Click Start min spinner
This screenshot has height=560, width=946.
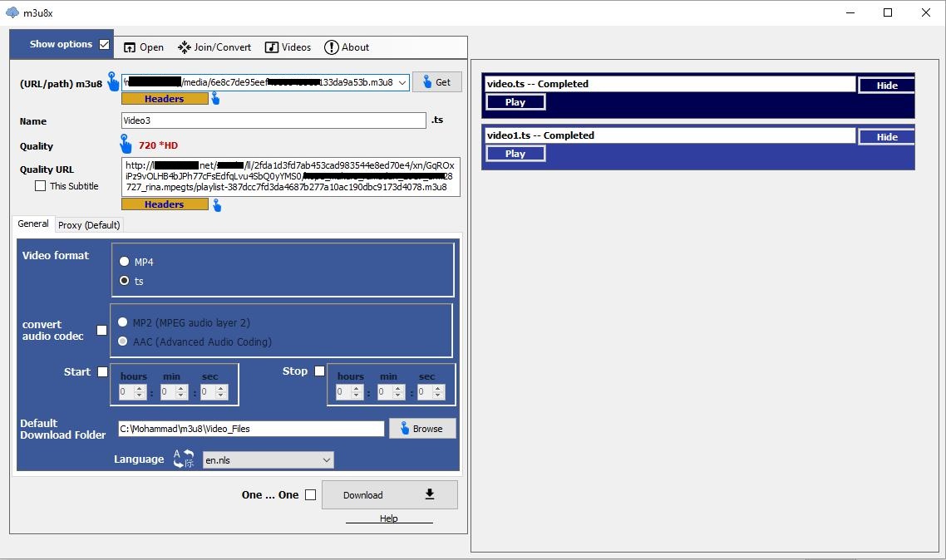pyautogui.click(x=174, y=392)
